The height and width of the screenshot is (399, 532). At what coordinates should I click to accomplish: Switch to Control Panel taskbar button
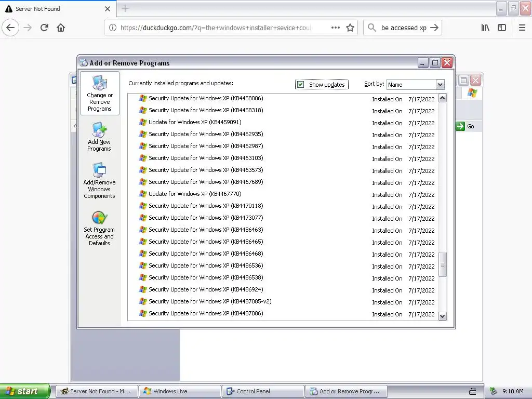(x=263, y=391)
